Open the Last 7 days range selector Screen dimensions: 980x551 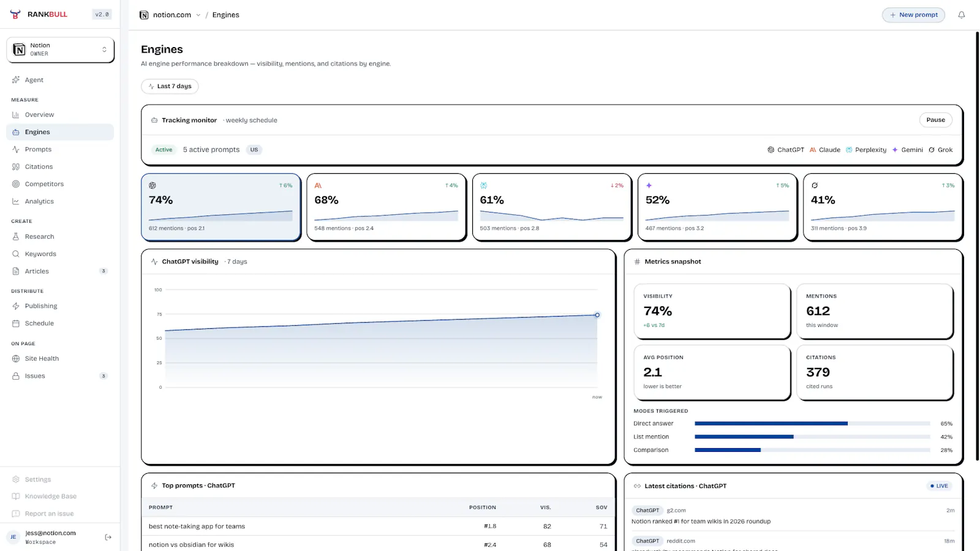pyautogui.click(x=170, y=86)
